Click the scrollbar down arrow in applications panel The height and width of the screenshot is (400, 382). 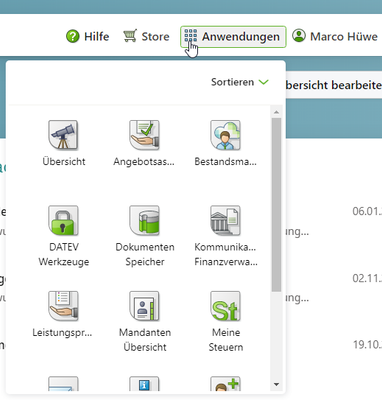pos(276,385)
